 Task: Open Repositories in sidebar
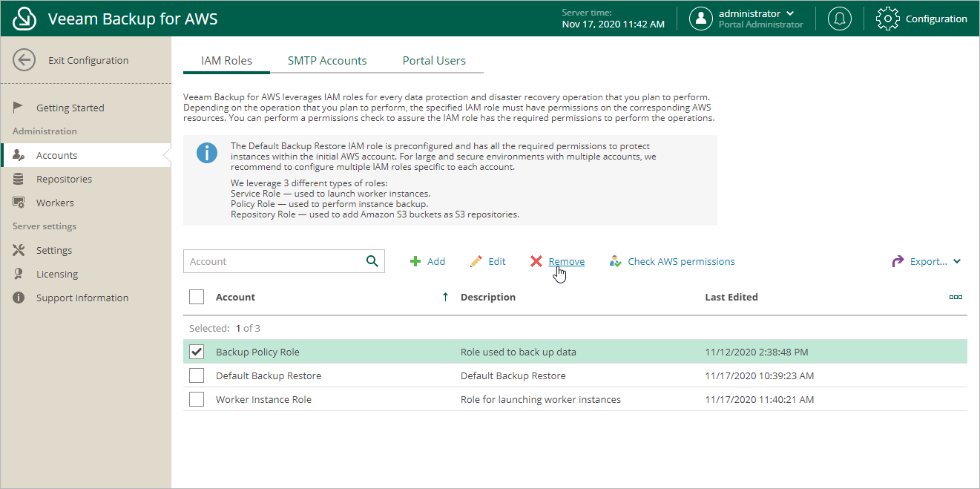(65, 179)
